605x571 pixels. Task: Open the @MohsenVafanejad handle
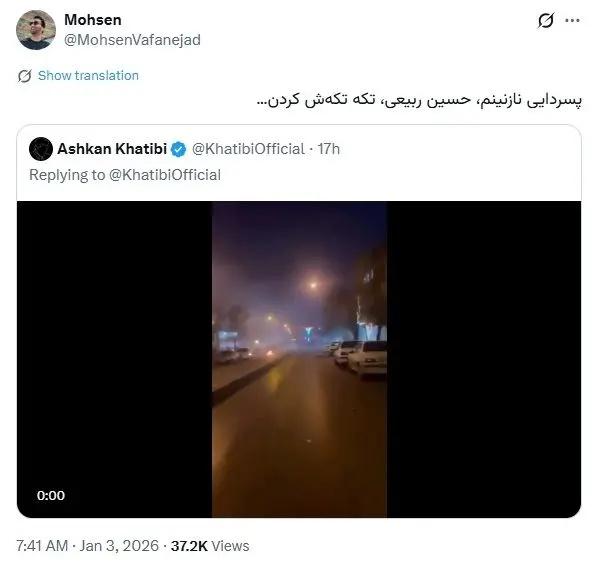[132, 40]
